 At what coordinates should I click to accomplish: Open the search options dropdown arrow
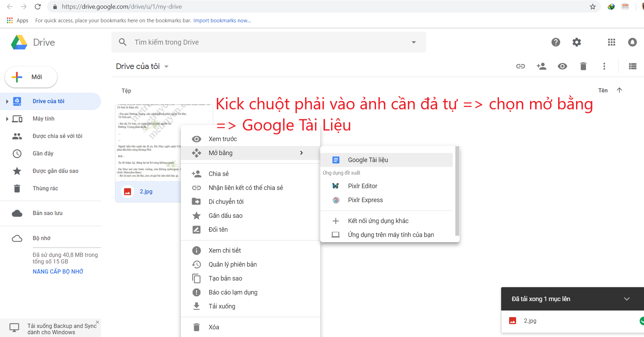(x=414, y=42)
